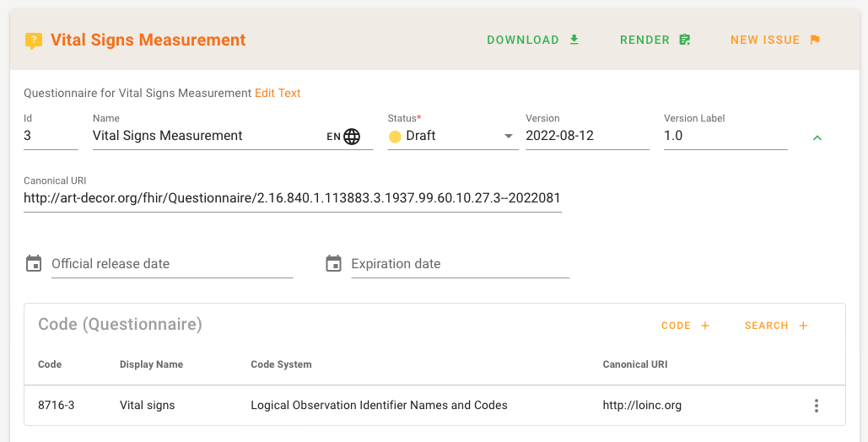Image resolution: width=868 pixels, height=442 pixels.
Task: Click SEARCH + to find codes
Action: coord(776,326)
